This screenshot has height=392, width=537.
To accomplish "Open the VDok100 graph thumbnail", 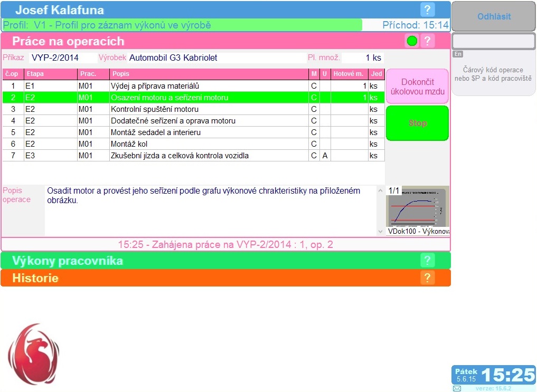I will [x=417, y=208].
